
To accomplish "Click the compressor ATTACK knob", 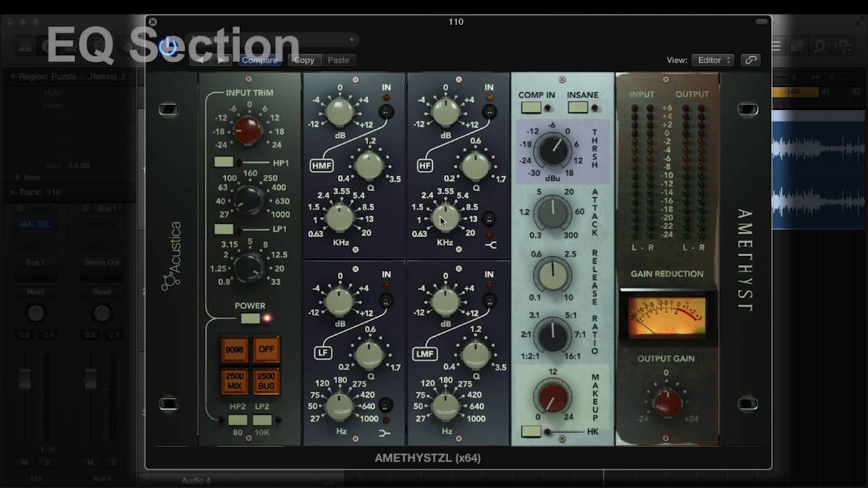I will (553, 213).
